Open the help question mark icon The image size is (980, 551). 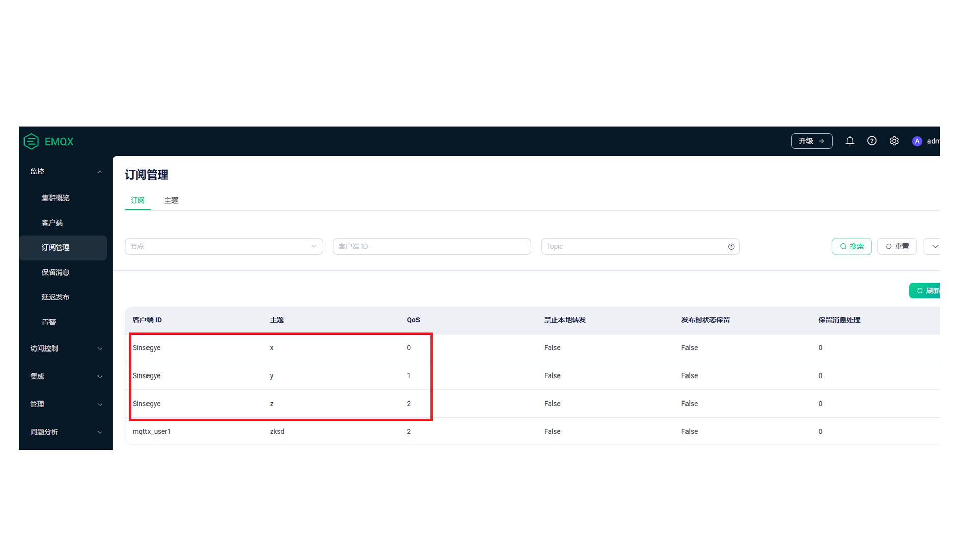[x=872, y=141]
